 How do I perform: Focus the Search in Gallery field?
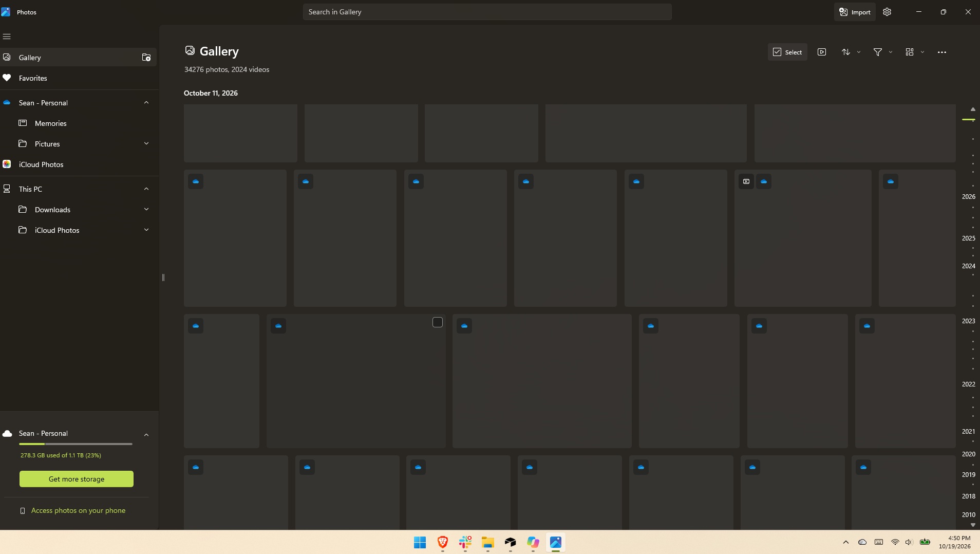[487, 12]
